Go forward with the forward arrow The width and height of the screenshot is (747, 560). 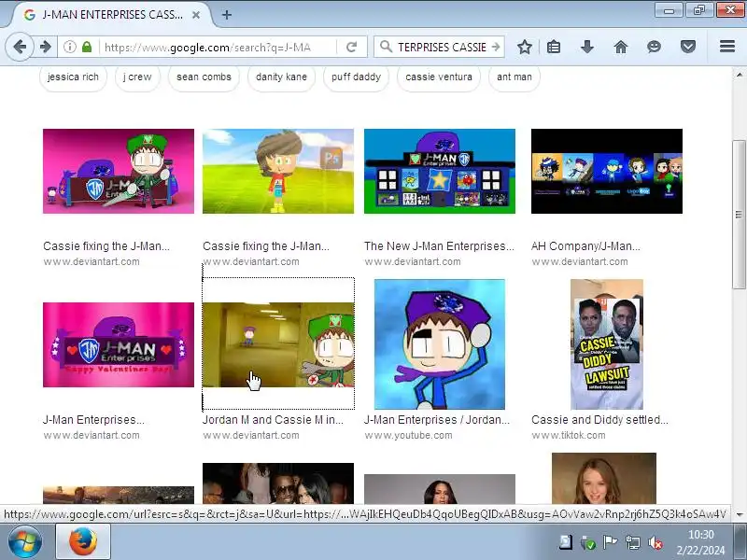click(45, 47)
